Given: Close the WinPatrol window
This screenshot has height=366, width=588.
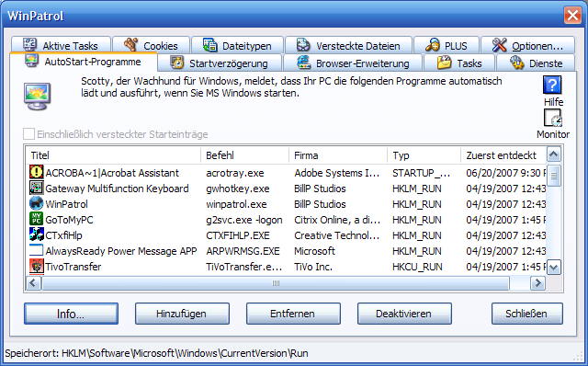Looking at the screenshot, I should pyautogui.click(x=572, y=16).
